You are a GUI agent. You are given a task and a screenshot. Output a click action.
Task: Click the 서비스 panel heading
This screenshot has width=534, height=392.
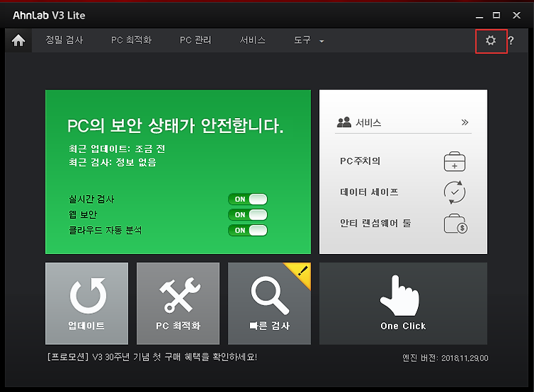(368, 122)
